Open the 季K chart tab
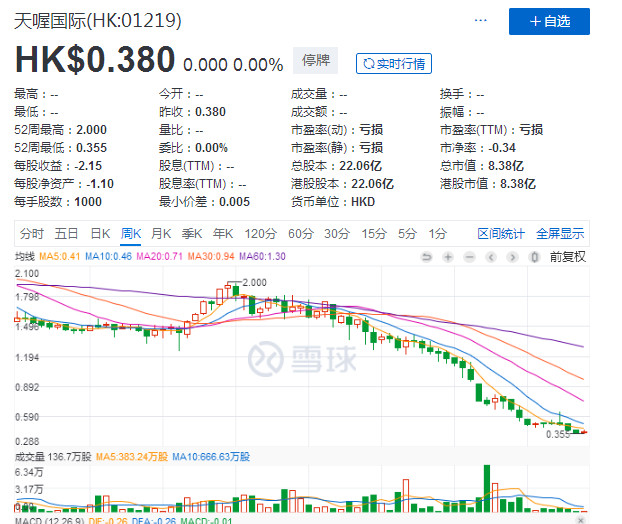Viewport: 622px width, 524px height. point(192,234)
